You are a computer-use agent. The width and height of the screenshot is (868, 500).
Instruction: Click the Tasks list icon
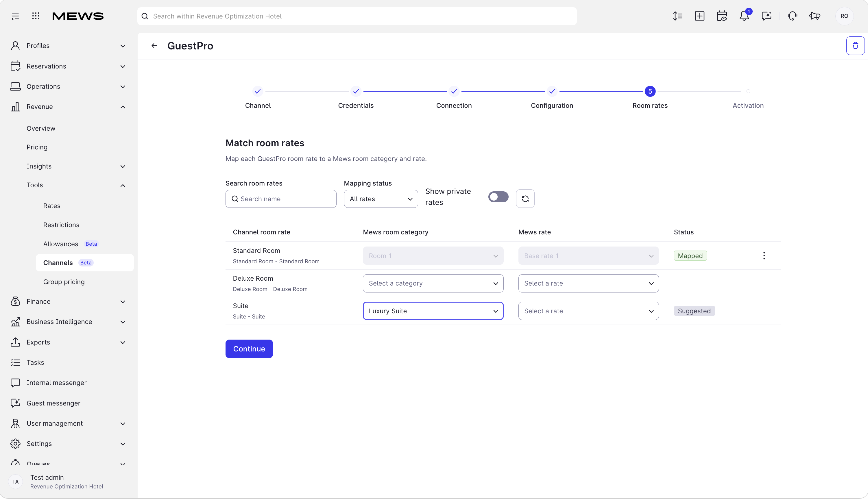coord(15,362)
